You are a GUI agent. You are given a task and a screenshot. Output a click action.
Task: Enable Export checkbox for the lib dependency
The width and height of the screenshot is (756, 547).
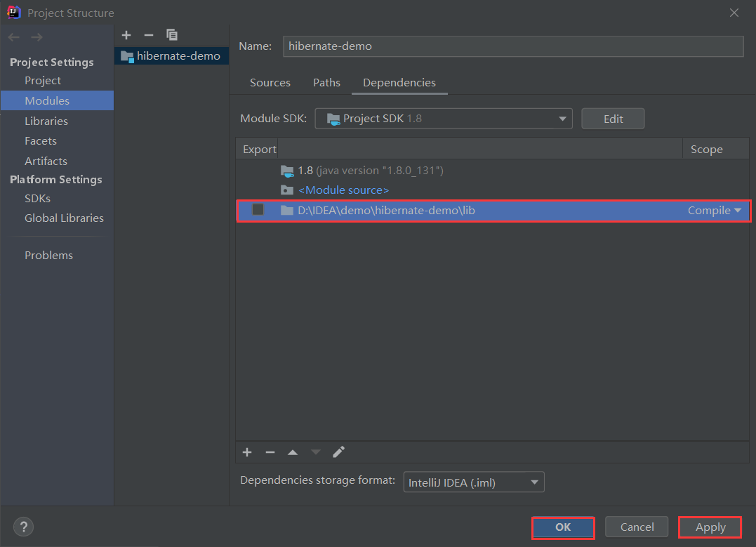pos(258,209)
